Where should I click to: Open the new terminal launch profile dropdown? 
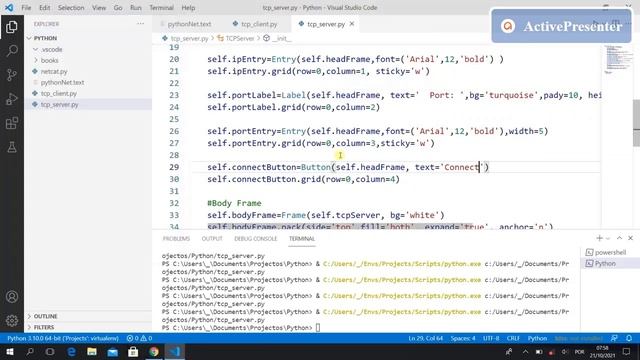tap(608, 238)
